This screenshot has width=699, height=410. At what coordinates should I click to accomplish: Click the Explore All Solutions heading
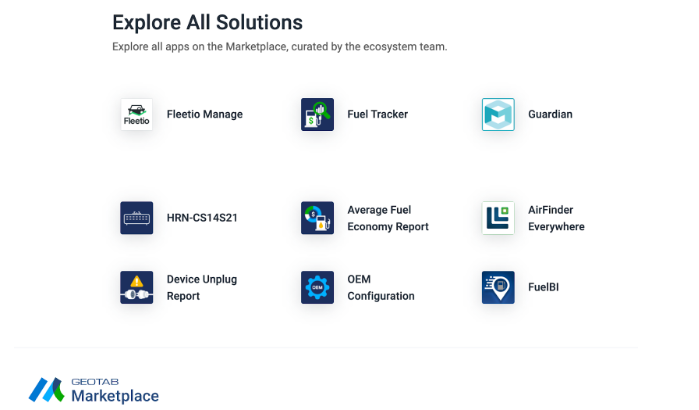pyautogui.click(x=207, y=22)
